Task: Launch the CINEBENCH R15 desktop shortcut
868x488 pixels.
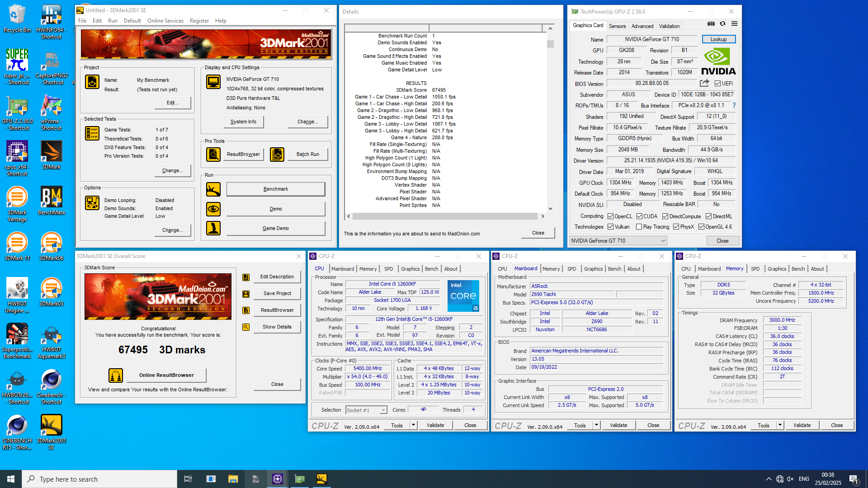Action: (x=17, y=432)
